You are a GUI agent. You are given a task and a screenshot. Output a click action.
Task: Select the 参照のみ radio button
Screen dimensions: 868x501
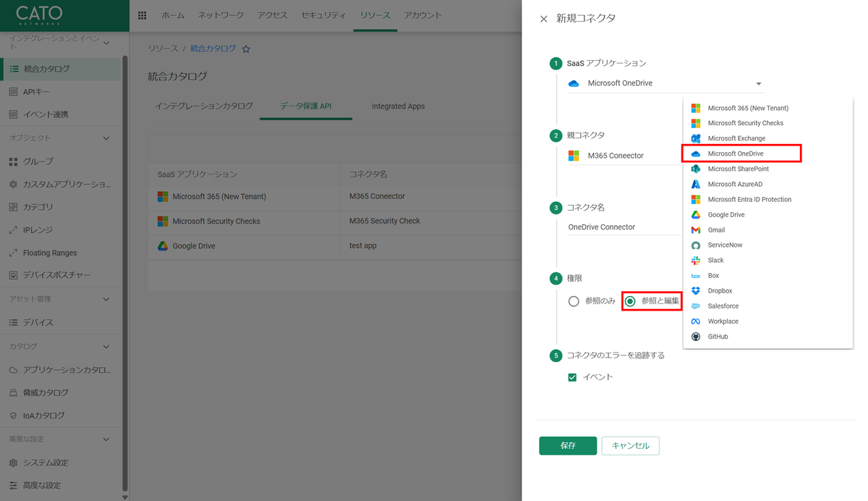574,301
